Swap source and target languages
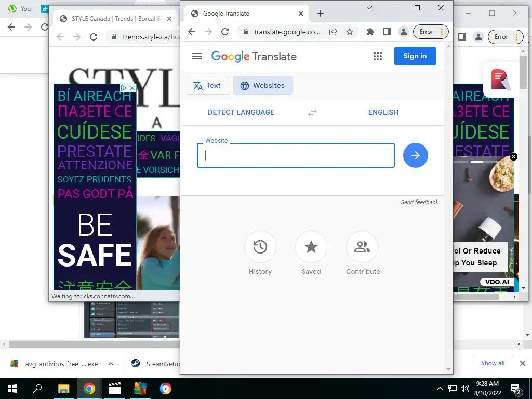 [312, 112]
